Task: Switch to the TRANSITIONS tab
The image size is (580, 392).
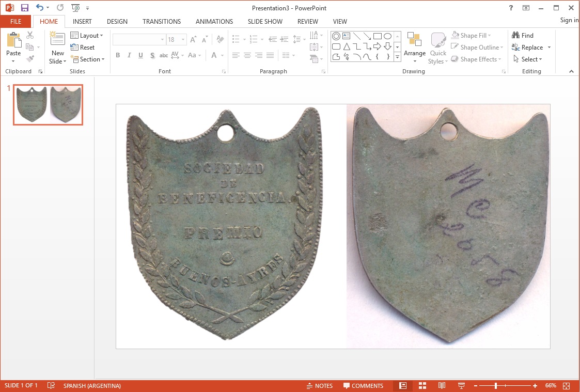Action: [x=162, y=22]
